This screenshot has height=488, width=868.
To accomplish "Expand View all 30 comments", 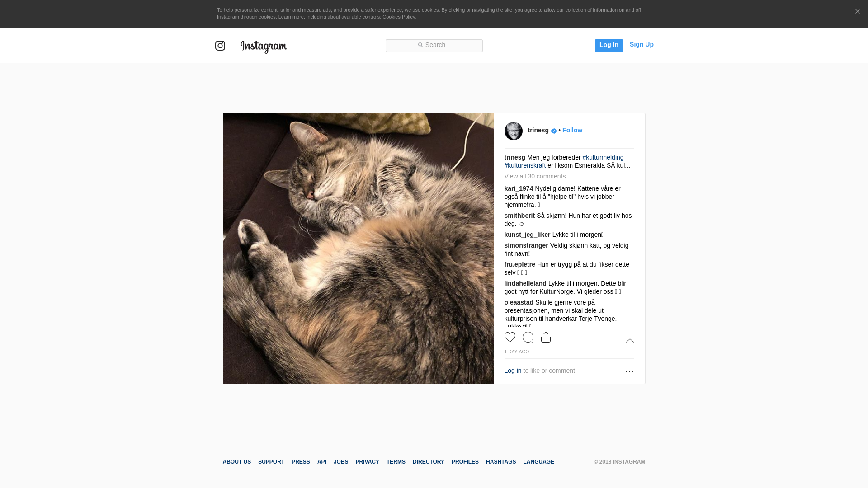I will tap(535, 176).
